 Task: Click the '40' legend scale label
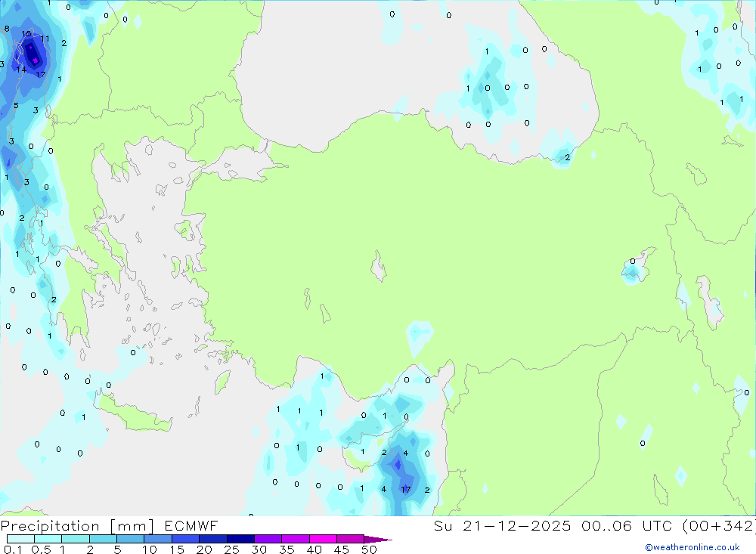(314, 549)
